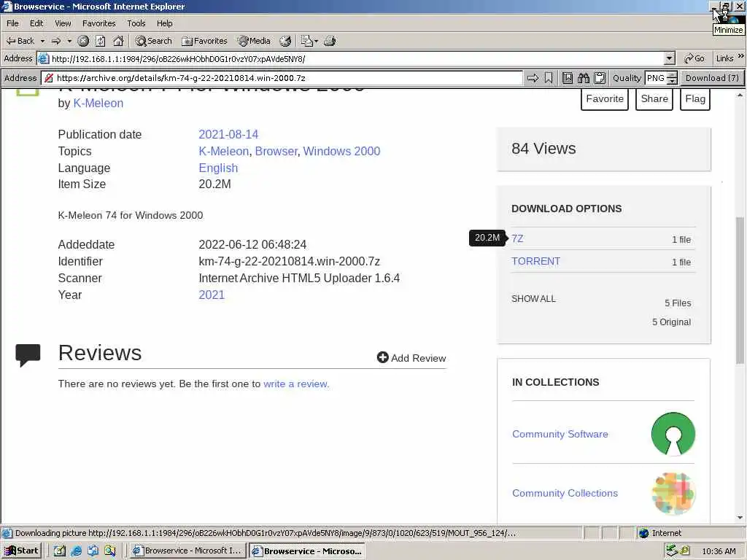Click the Print toolbar icon
Image resolution: width=747 pixels, height=560 pixels.
[x=330, y=41]
